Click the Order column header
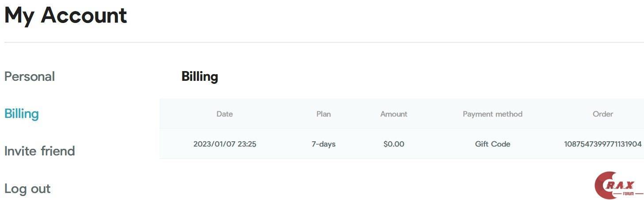The height and width of the screenshot is (200, 644). [602, 114]
